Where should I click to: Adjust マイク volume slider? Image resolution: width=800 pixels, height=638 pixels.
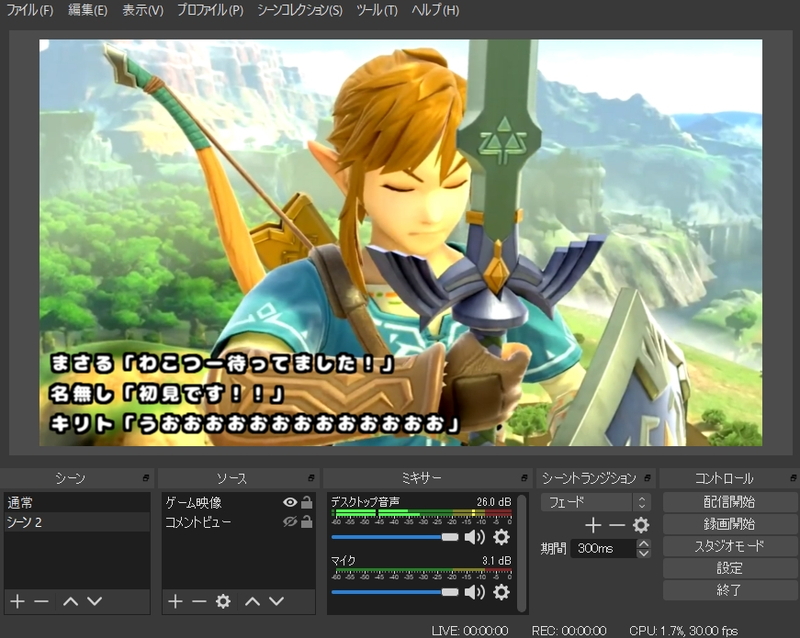(x=395, y=592)
